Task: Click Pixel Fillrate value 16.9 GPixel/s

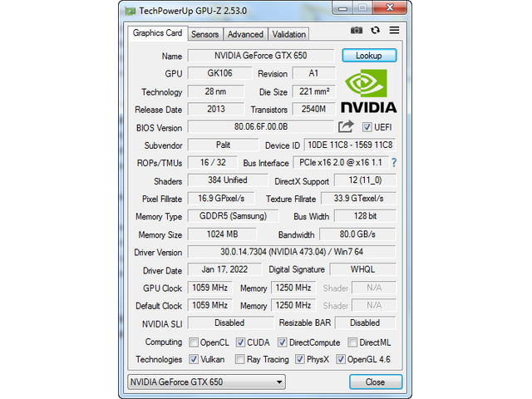Action: coord(221,198)
